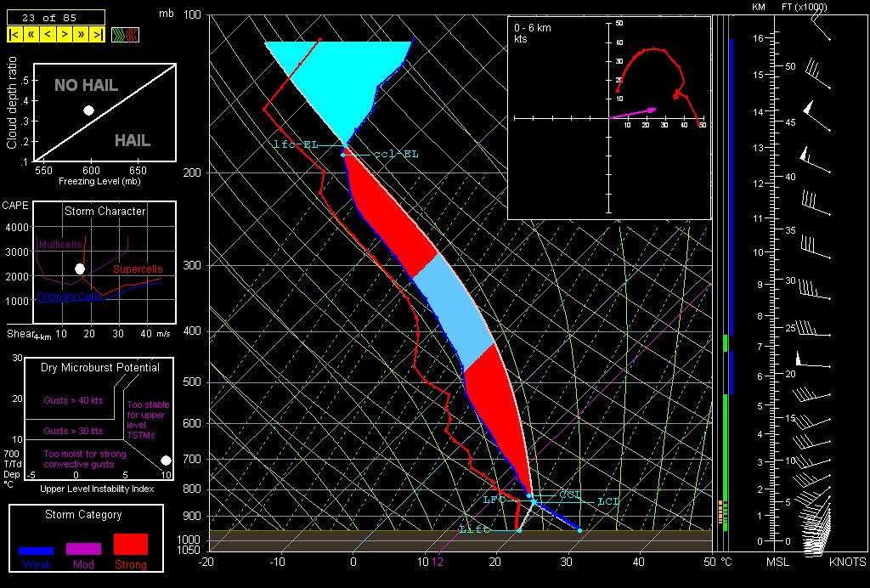This screenshot has height=588, width=870.
Task: Click the lfc-EL label near 200 mb
Action: [295, 144]
